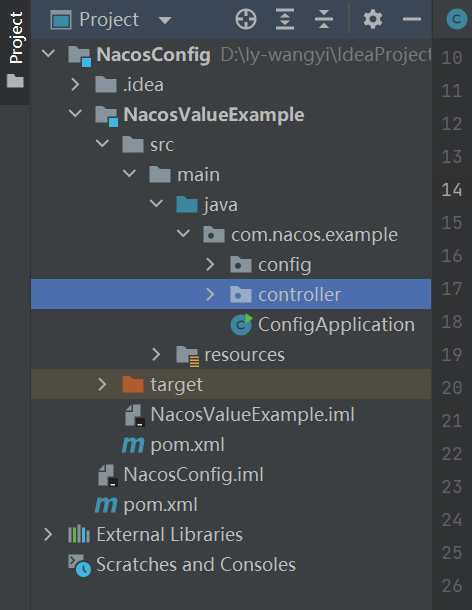Click the Expand All icon in the toolbar
Screen dimensions: 472x610
coord(285,19)
